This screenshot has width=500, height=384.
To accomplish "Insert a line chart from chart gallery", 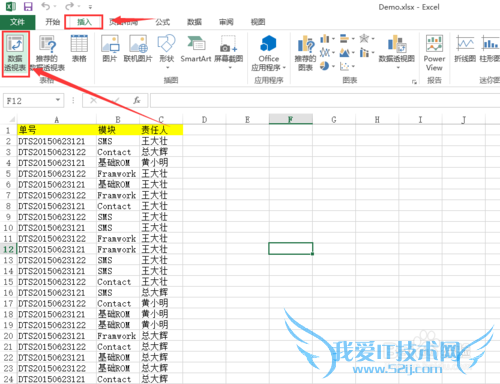I will pyautogui.click(x=325, y=52).
